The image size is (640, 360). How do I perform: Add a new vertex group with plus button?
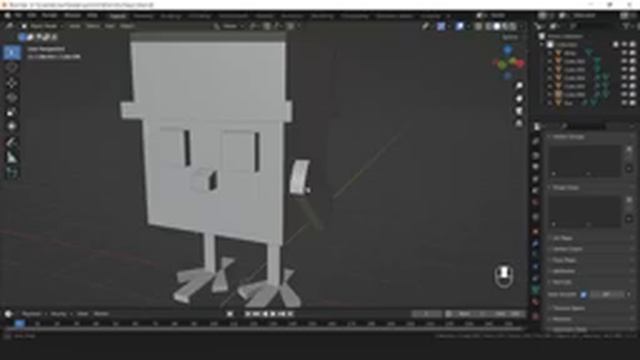click(x=629, y=149)
